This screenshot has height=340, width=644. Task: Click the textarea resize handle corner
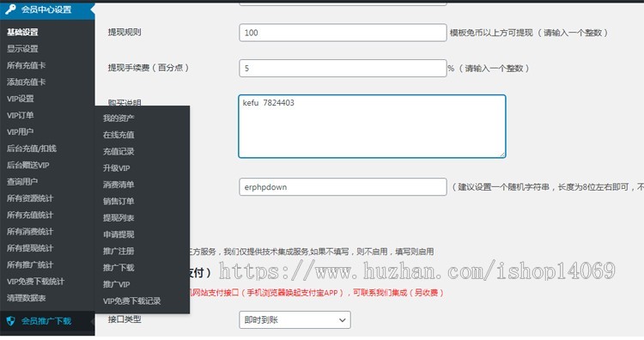pos(502,155)
